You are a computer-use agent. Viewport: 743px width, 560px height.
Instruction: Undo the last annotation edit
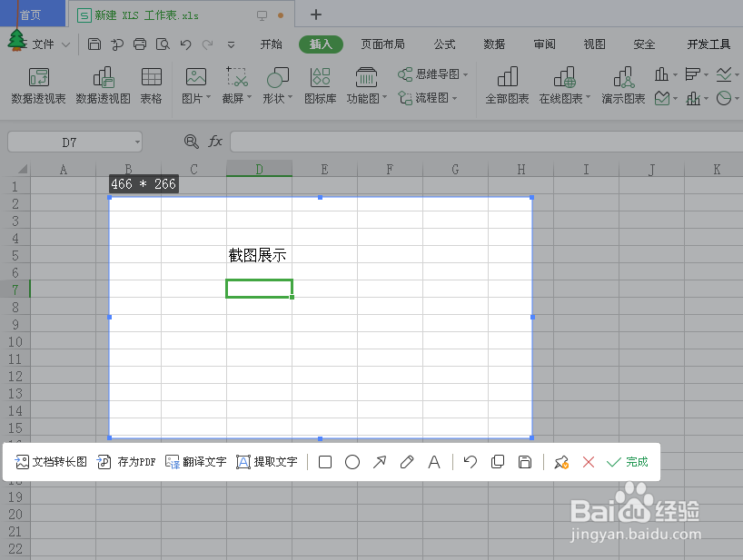(x=470, y=462)
